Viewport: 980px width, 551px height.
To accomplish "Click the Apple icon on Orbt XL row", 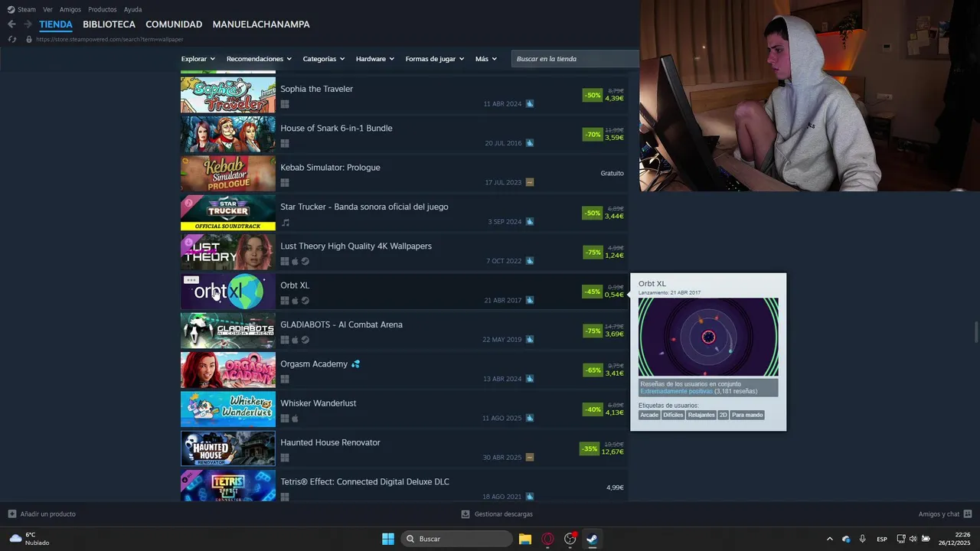I will click(x=295, y=301).
